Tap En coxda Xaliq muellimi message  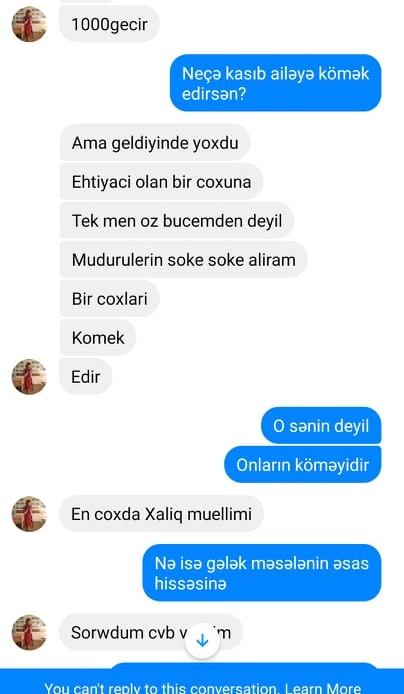click(x=162, y=514)
